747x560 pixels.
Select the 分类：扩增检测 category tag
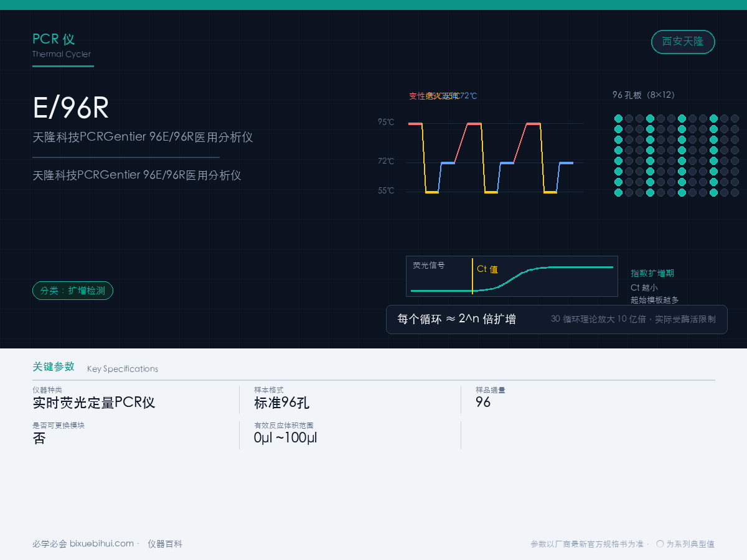(73, 291)
